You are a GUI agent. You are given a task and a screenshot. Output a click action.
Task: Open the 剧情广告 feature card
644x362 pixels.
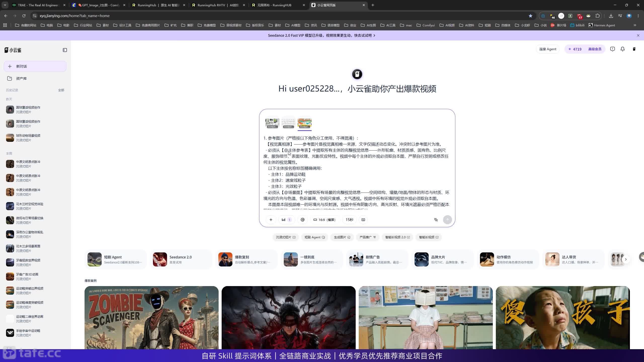pos(377,259)
